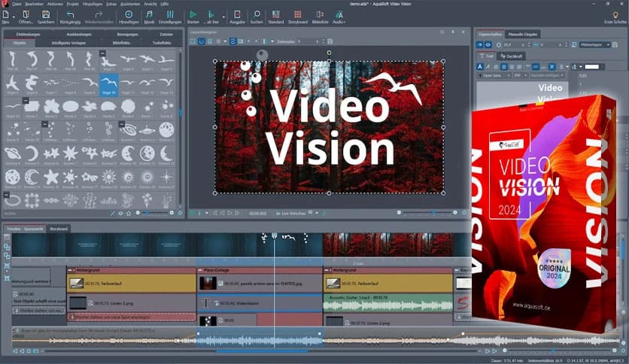
Task: Open the Open Sans font dropdown
Action: 494,75
